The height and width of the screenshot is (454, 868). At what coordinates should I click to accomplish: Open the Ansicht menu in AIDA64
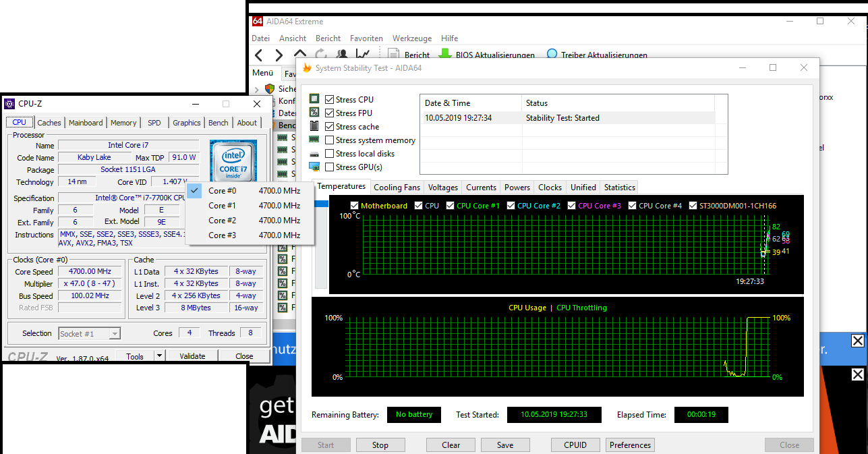pos(293,38)
